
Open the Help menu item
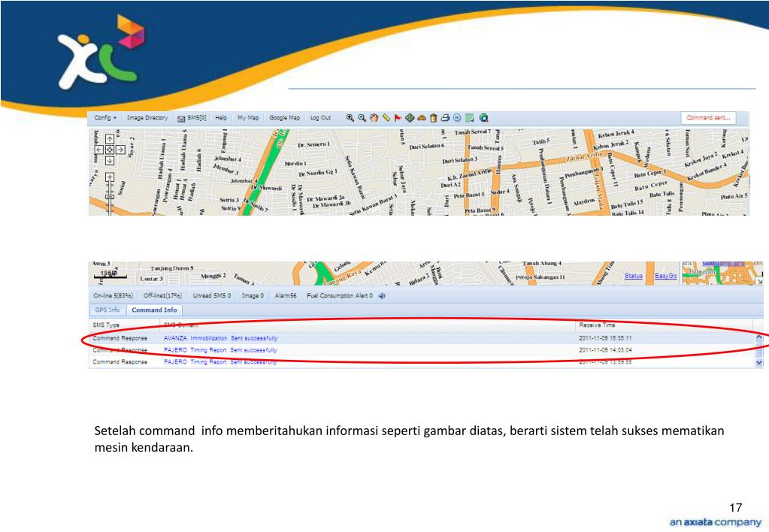(221, 118)
